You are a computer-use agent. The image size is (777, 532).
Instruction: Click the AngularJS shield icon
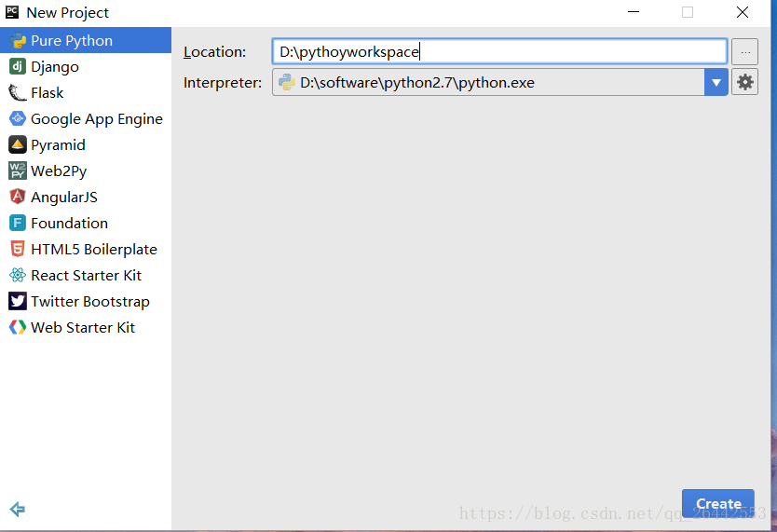(x=18, y=198)
